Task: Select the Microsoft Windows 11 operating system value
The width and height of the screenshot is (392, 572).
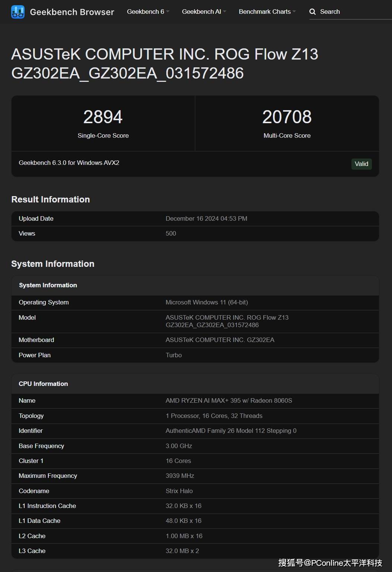Action: point(206,302)
